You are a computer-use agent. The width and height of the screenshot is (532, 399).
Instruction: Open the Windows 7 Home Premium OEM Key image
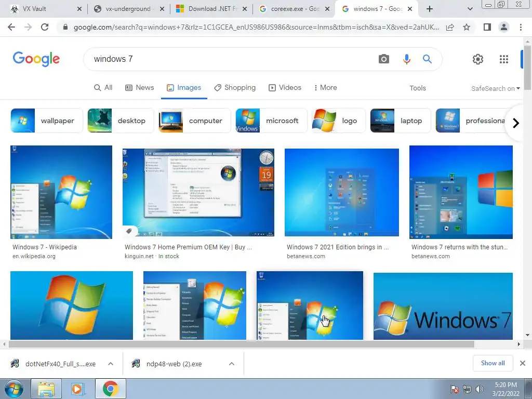point(198,192)
